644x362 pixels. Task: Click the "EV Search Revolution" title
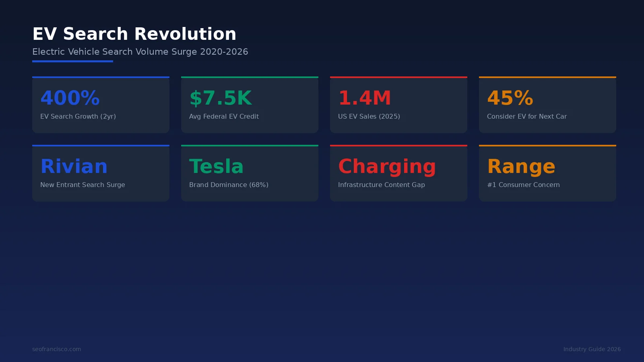tap(134, 34)
